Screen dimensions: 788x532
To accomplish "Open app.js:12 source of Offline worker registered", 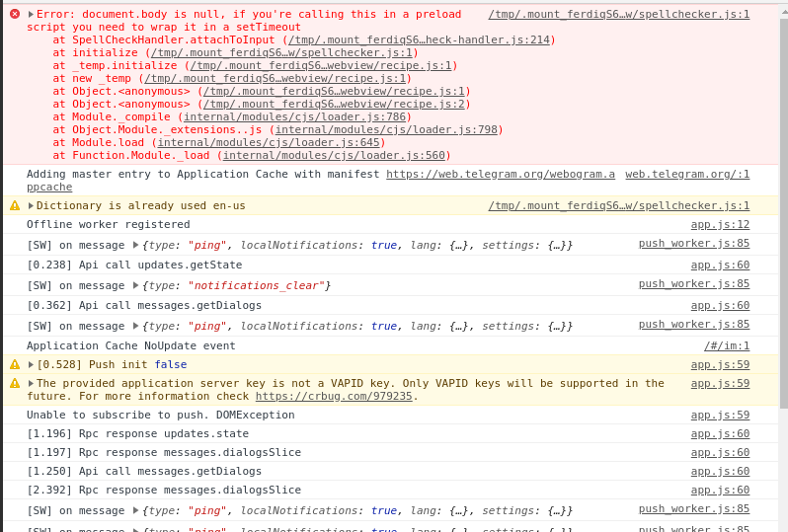I will [720, 224].
